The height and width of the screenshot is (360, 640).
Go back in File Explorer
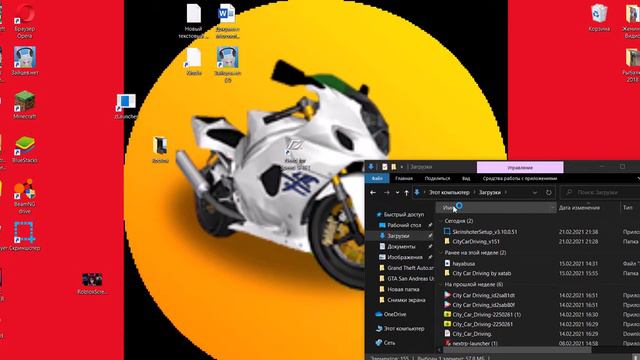[x=373, y=192]
